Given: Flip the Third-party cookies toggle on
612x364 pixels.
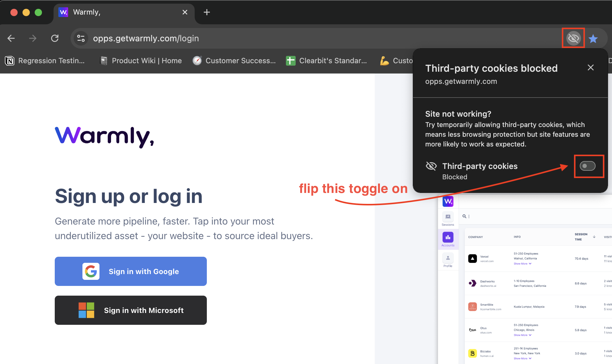Looking at the screenshot, I should click(588, 166).
